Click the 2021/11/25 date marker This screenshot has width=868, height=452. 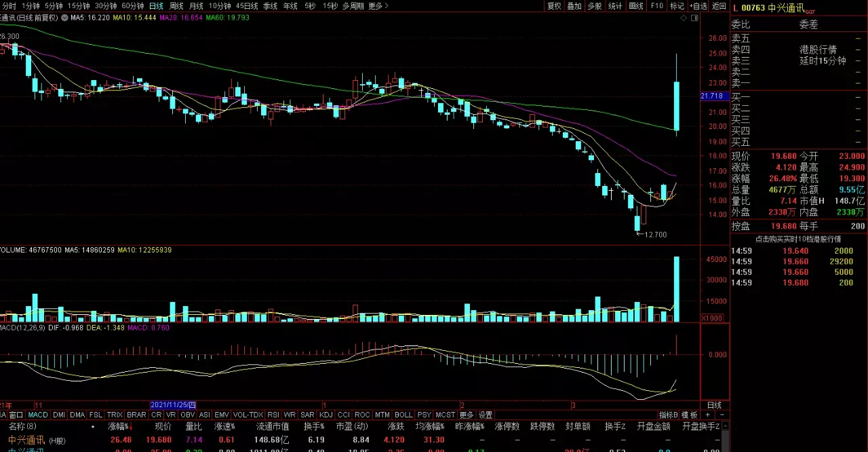click(x=173, y=405)
